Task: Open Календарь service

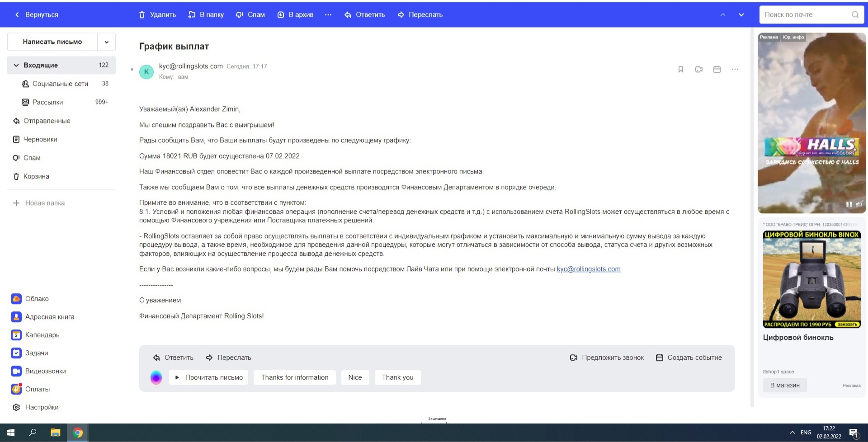Action: click(35, 335)
